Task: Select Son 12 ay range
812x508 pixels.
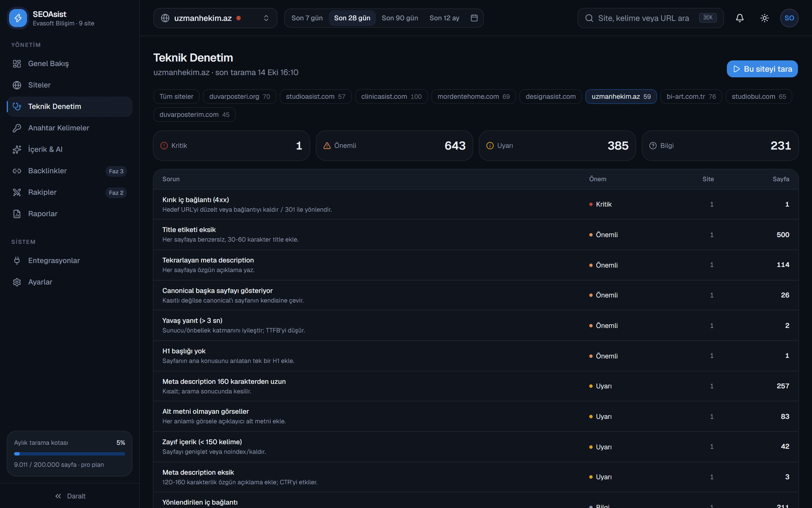Action: point(444,18)
